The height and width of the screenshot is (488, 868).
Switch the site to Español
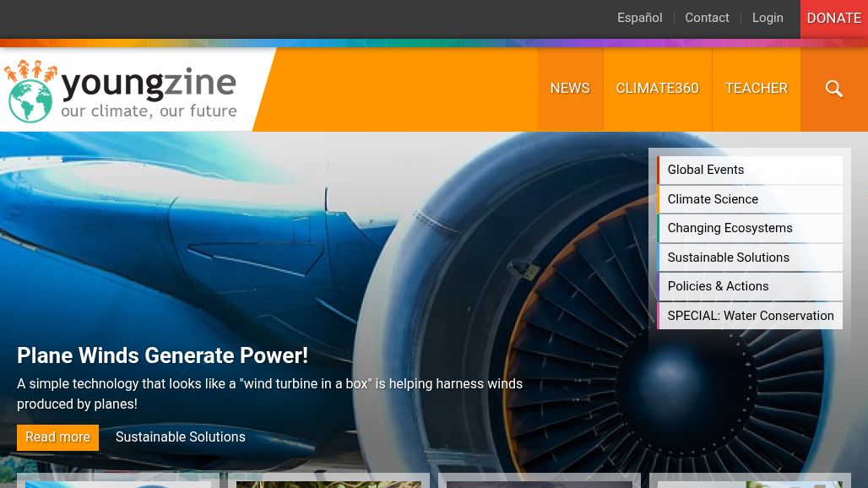(639, 18)
